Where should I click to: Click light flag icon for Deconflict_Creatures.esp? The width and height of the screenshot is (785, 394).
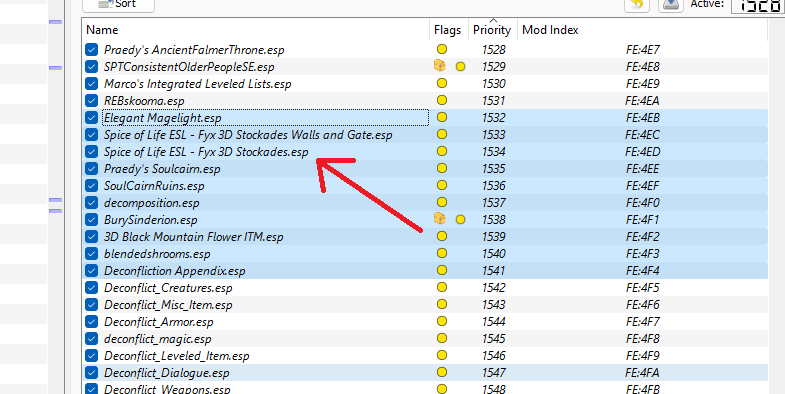point(442,287)
